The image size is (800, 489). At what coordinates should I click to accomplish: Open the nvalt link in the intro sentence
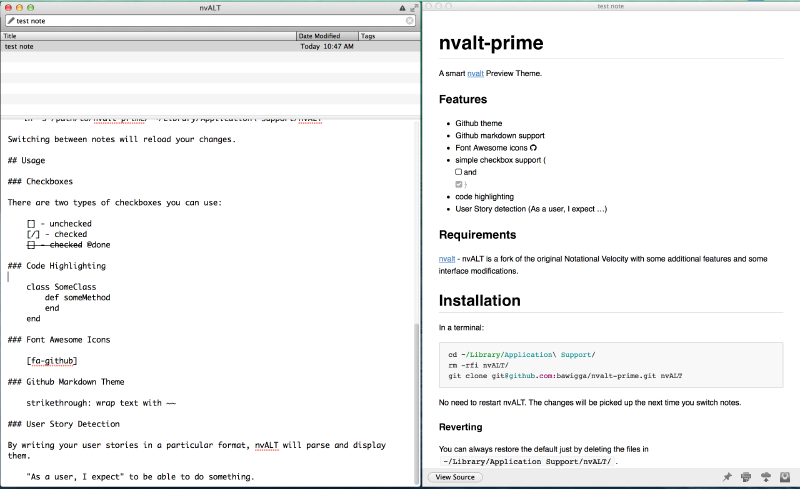(476, 74)
